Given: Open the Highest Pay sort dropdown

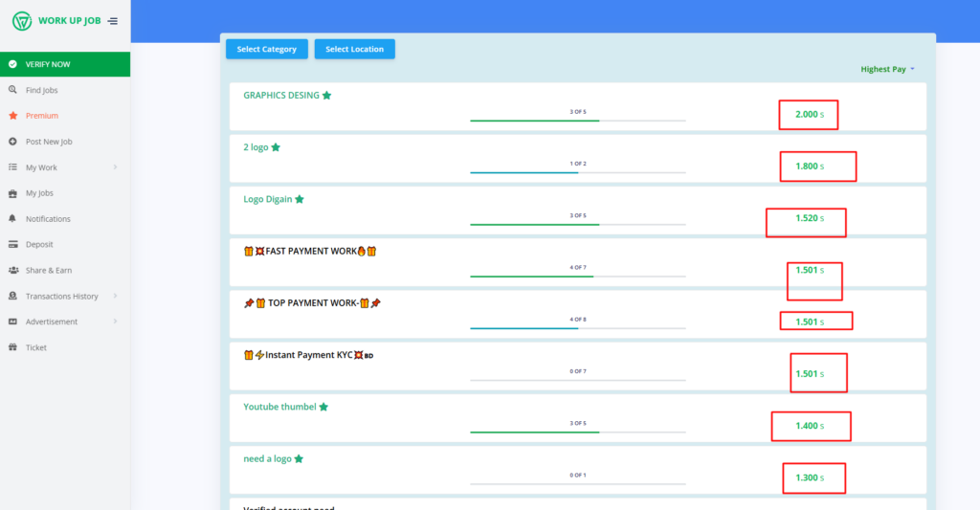Looking at the screenshot, I should pos(887,69).
